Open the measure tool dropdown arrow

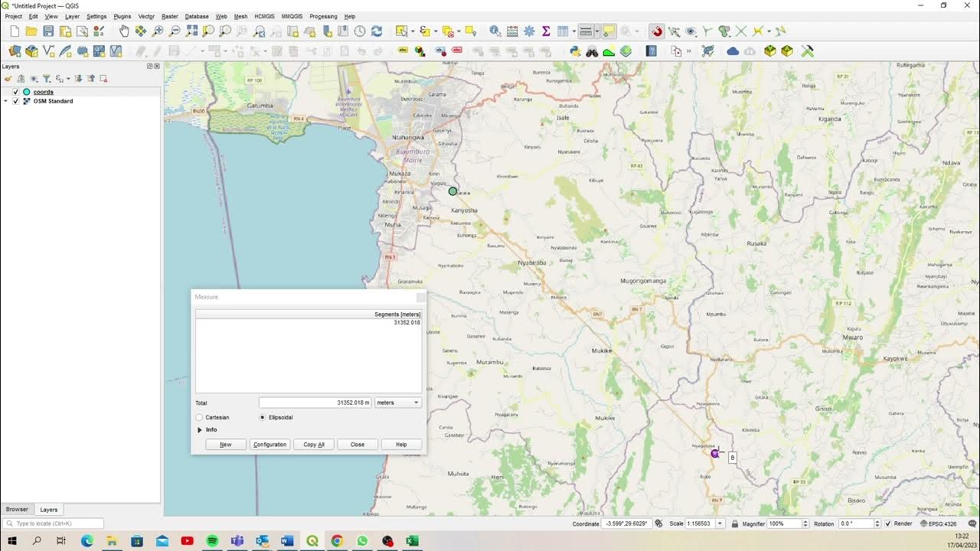tap(596, 31)
